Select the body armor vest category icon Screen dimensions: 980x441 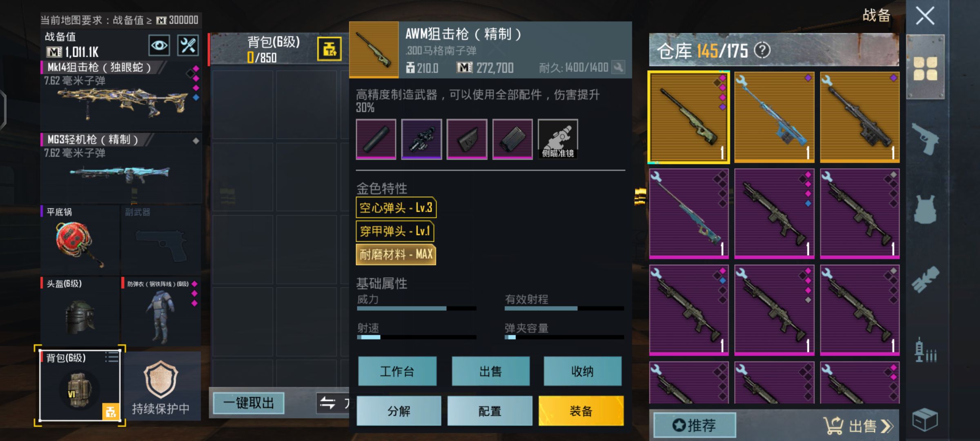(925, 209)
